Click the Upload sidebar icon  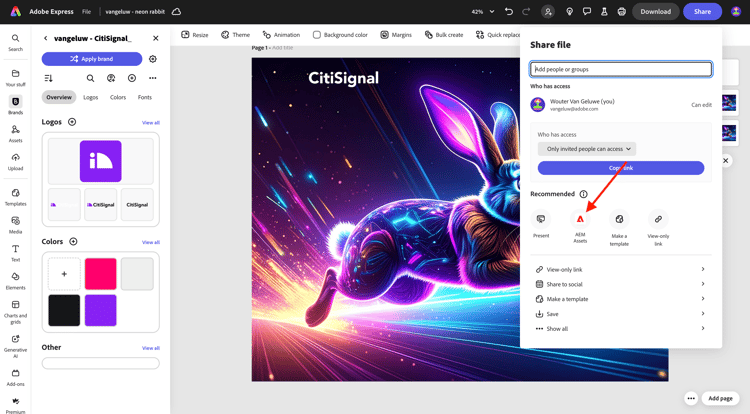15,162
